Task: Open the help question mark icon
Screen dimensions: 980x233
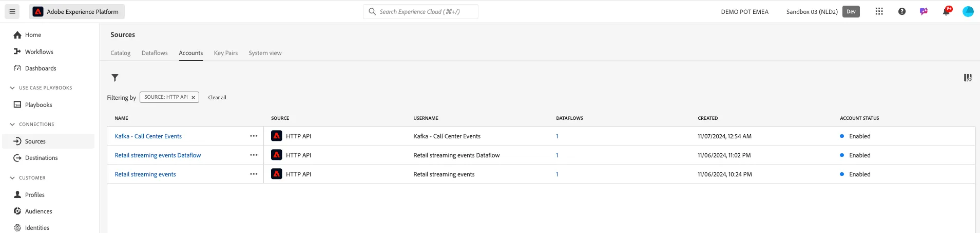Action: coord(902,11)
